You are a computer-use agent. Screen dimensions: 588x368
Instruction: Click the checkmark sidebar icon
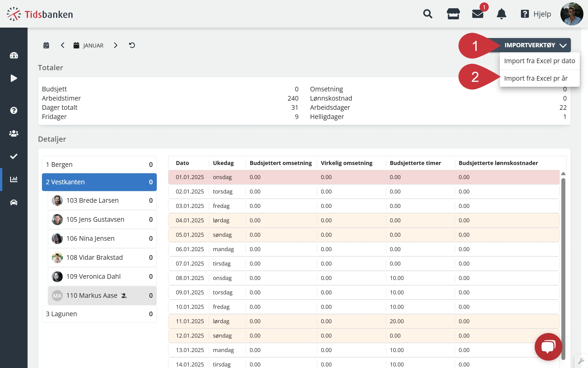(14, 156)
